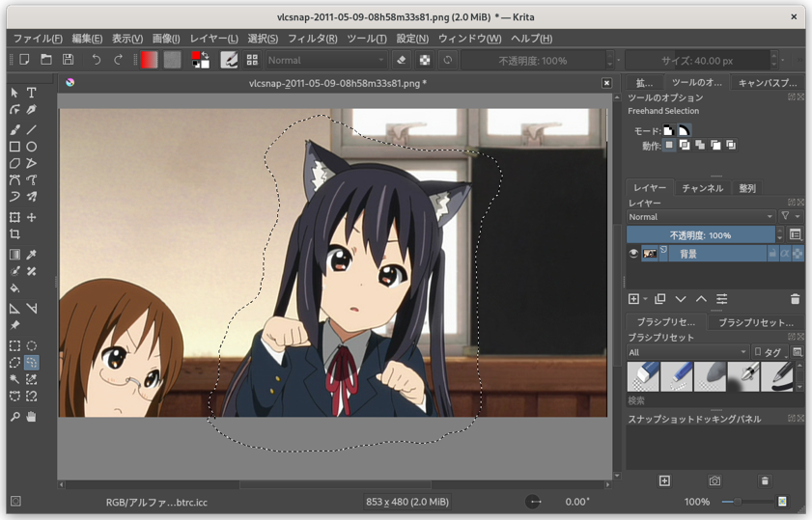812x520 pixels.
Task: Open the layer blending mode Normal dropdown
Action: click(701, 217)
